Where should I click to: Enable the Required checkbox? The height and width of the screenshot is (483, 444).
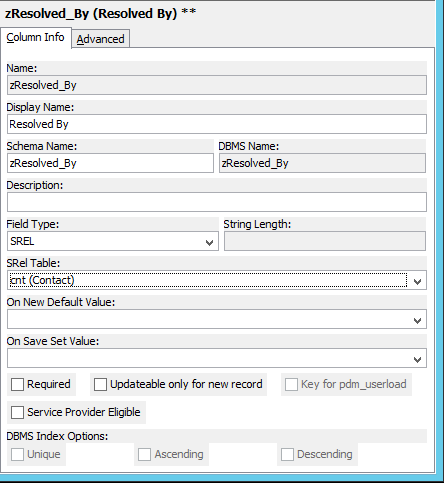coord(17,384)
